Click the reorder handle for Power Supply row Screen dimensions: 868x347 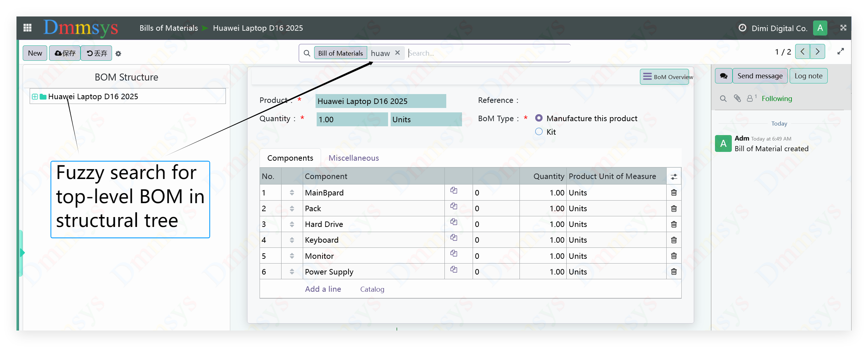click(292, 272)
